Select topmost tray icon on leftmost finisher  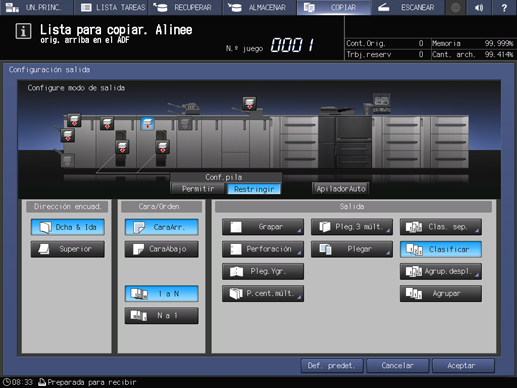click(x=74, y=120)
